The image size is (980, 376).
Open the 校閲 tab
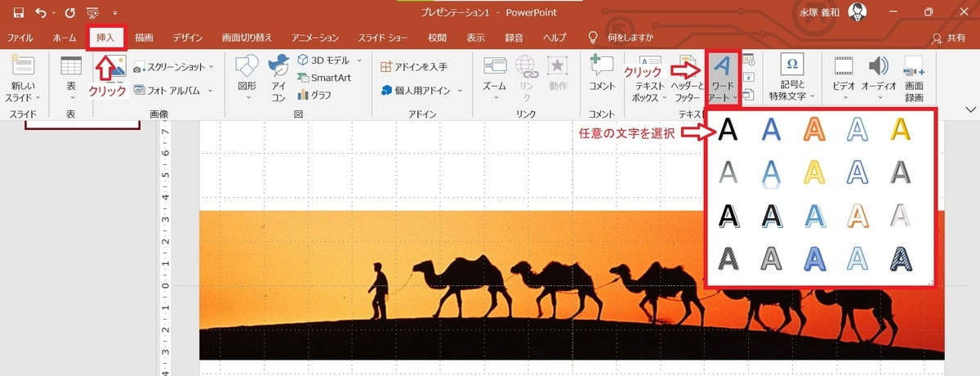438,38
